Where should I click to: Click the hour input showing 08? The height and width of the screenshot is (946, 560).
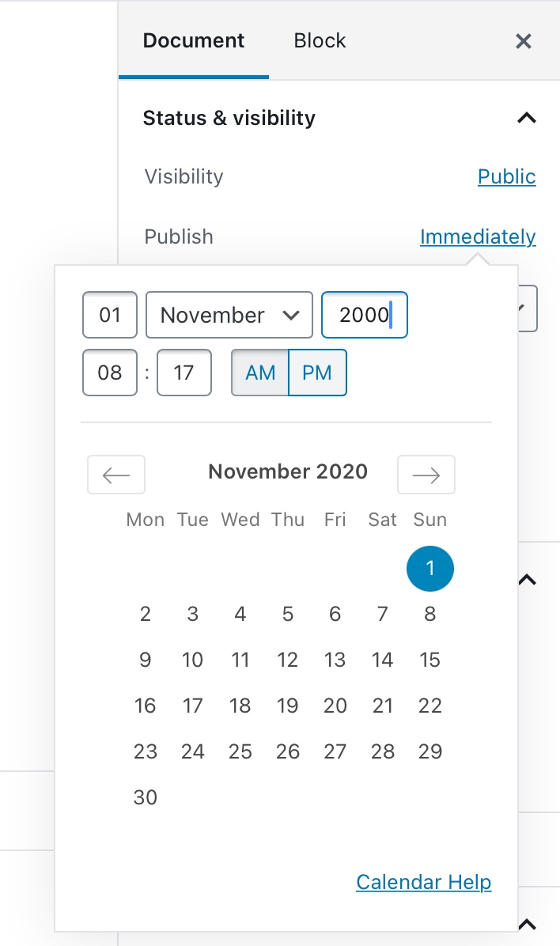[x=109, y=373]
